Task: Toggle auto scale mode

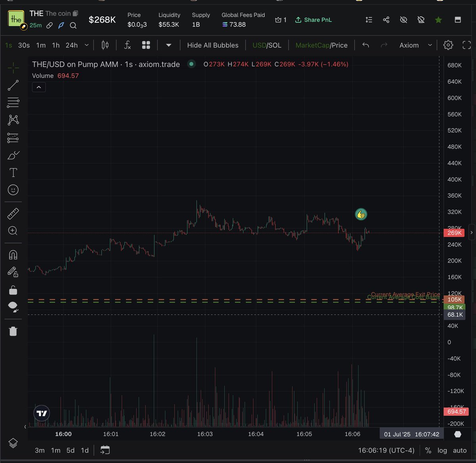Action: pyautogui.click(x=460, y=450)
